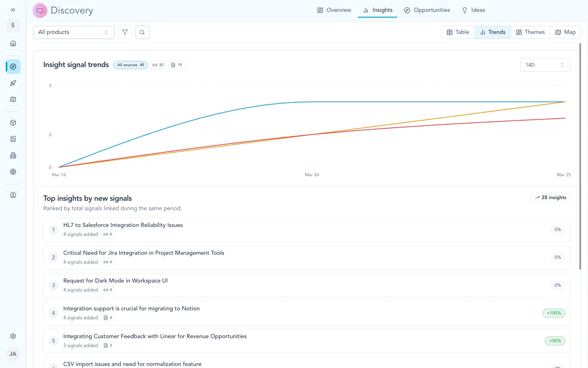Select the cube product icon in sidebar
Screen dimensions: 588x368
click(x=13, y=122)
